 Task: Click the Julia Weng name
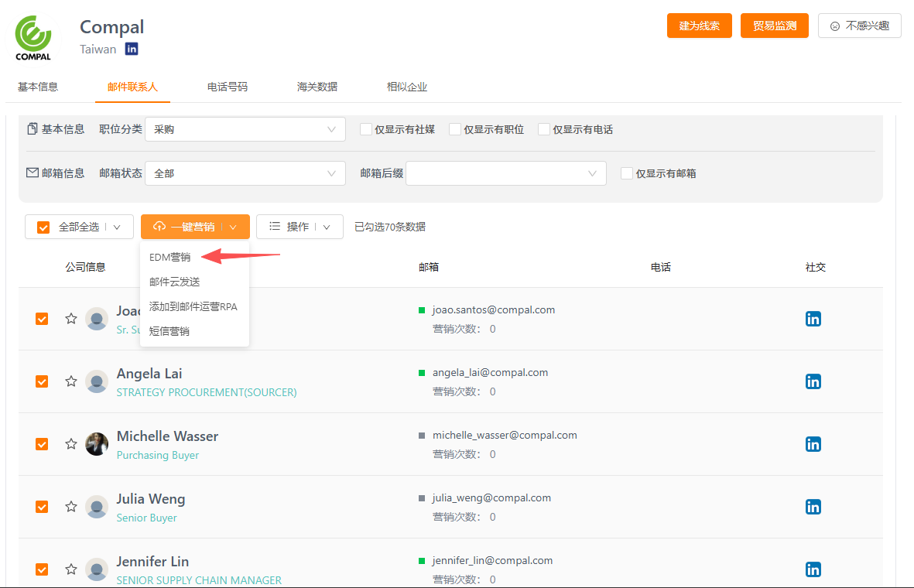click(x=150, y=499)
